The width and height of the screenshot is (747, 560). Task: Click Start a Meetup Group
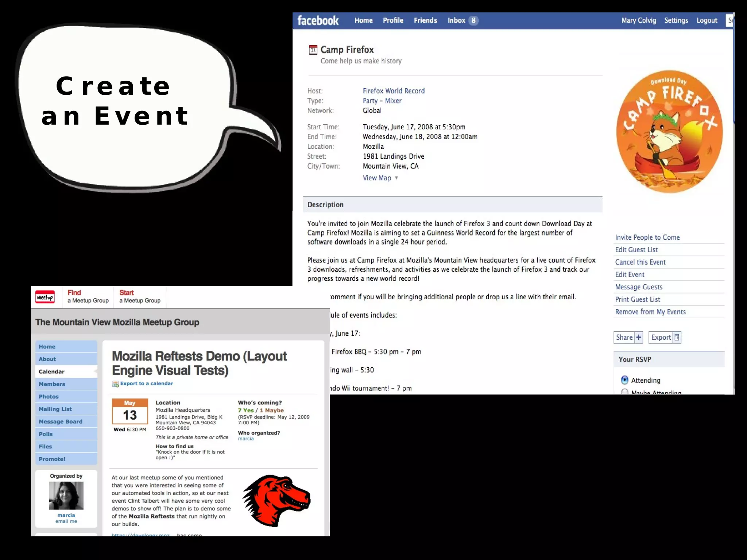tap(140, 296)
